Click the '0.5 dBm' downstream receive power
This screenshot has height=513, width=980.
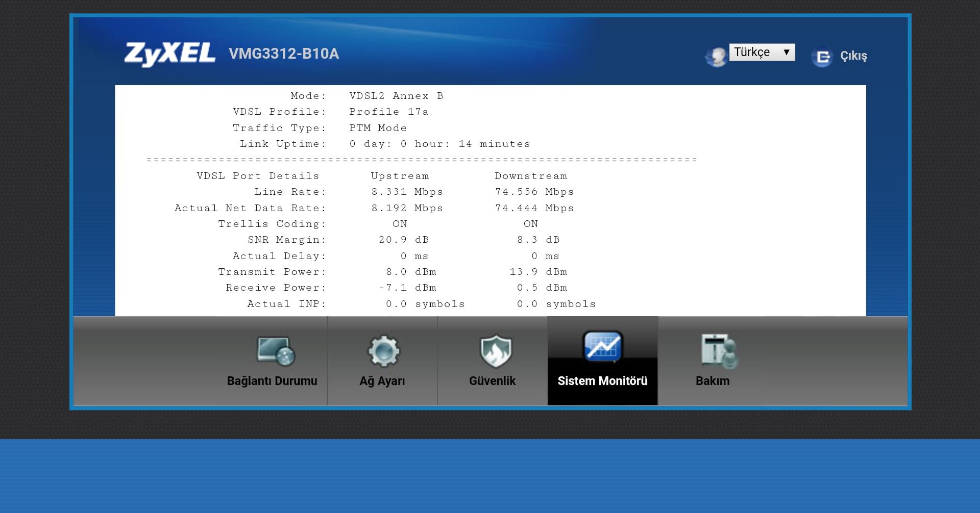542,288
